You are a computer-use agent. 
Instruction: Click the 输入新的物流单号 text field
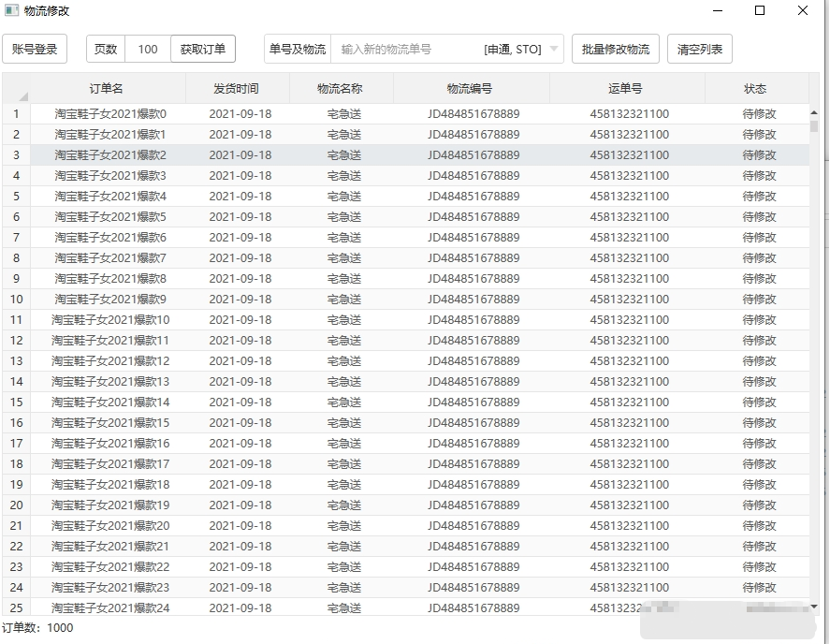tap(404, 50)
